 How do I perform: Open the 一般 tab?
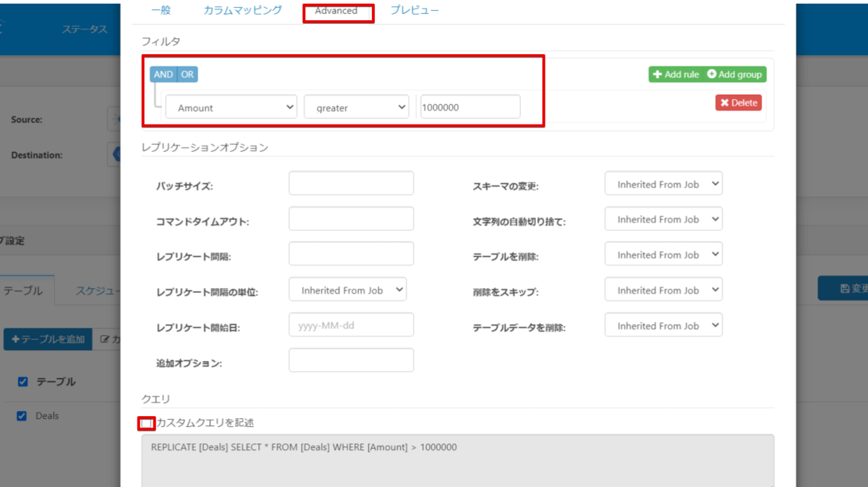click(x=161, y=11)
